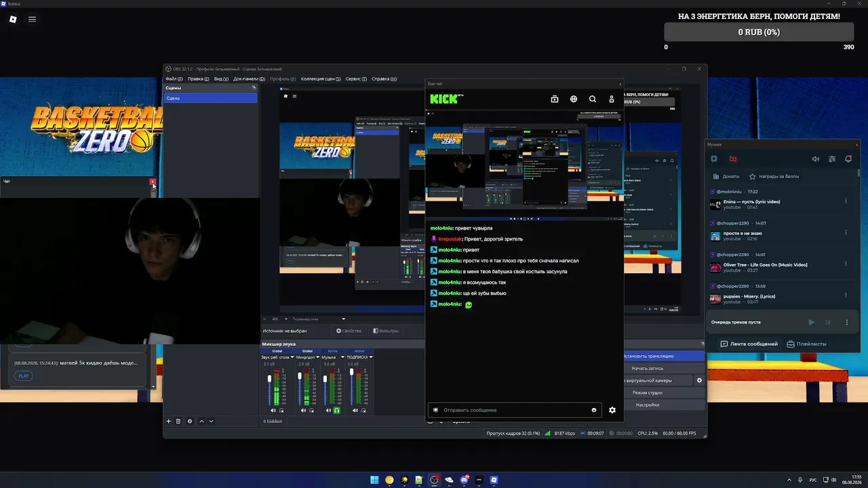The image size is (868, 488).
Task: Disable the green Музыка monitoring headphones
Action: point(336,411)
